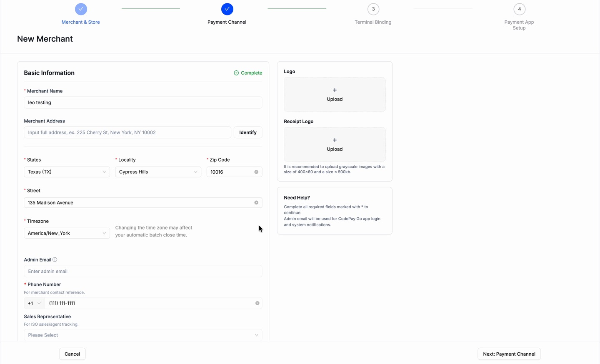Click the Merchant Name input field

[x=143, y=102]
